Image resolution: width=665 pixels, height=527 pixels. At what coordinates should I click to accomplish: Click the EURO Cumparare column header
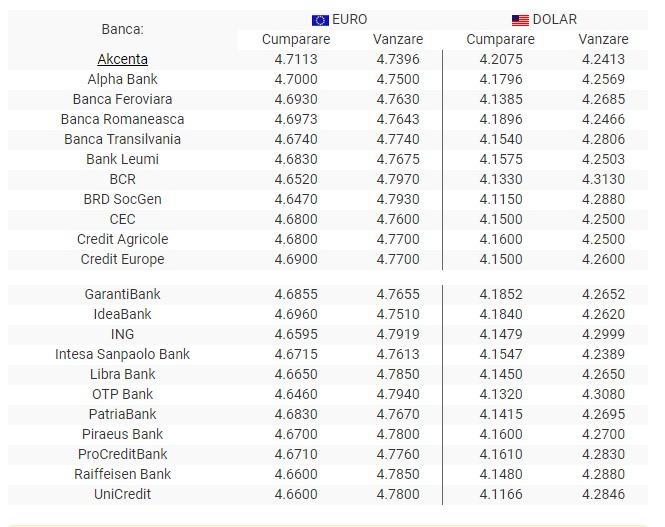pyautogui.click(x=296, y=39)
